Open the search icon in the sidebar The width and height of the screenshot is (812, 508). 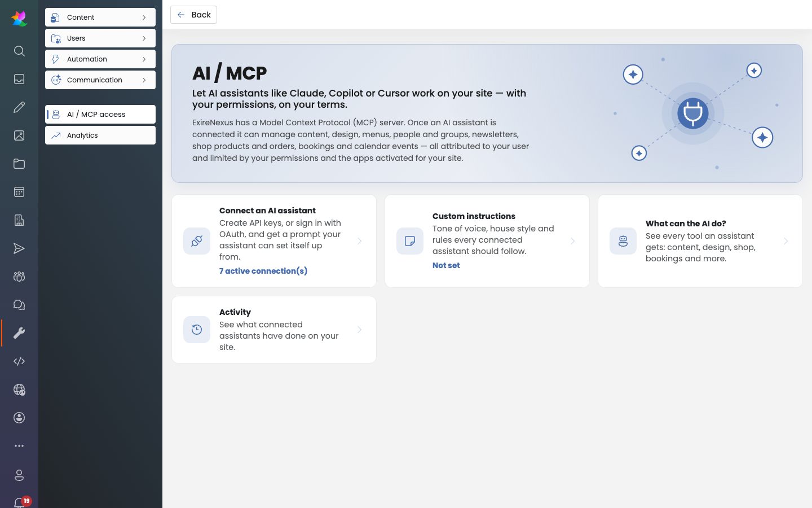click(19, 51)
